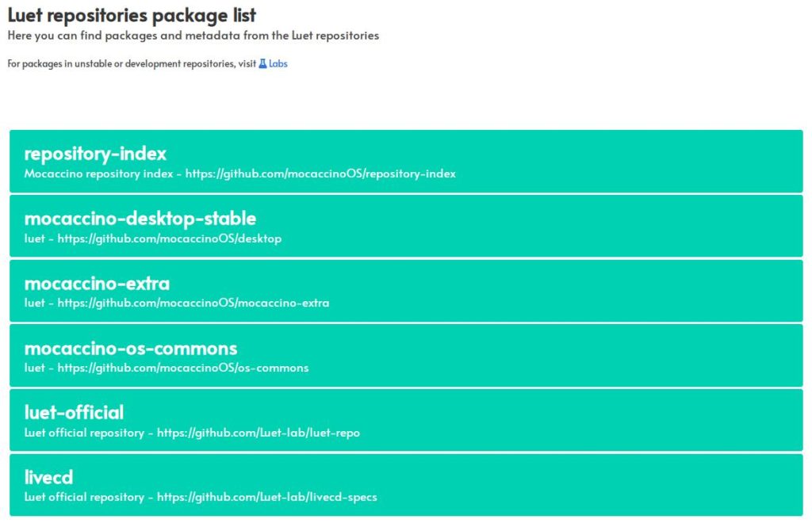Click the 'Here you can find packages' subtitle

(193, 36)
